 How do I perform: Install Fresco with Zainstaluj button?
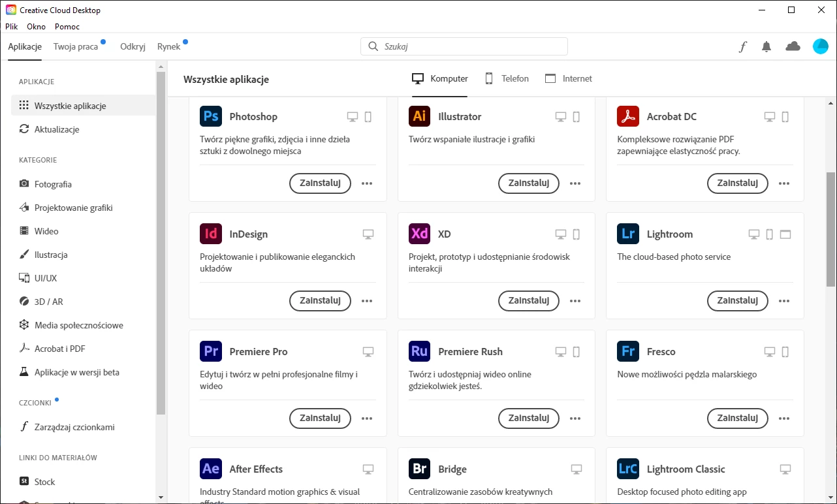click(x=737, y=418)
